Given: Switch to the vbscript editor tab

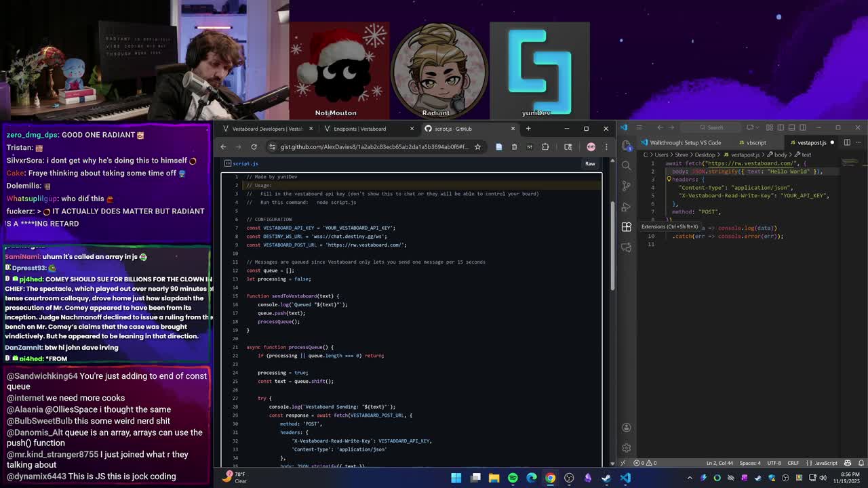Looking at the screenshot, I should 755,143.
